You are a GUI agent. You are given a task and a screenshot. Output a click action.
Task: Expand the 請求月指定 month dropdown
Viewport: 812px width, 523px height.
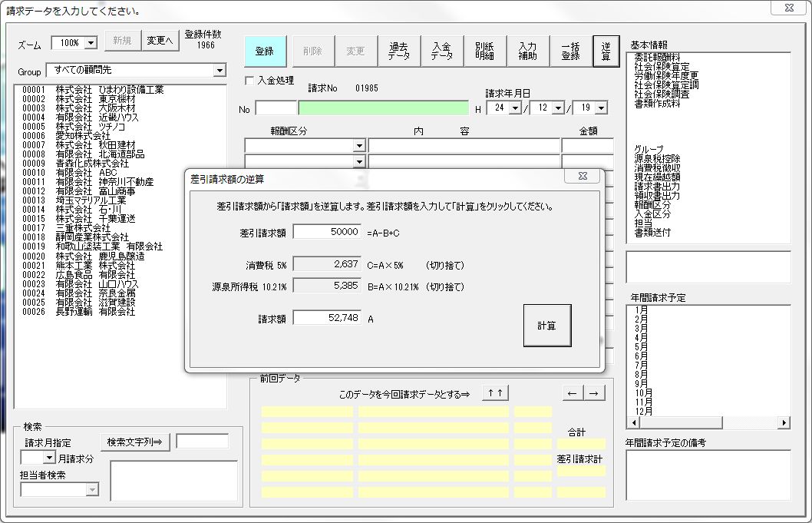(x=49, y=458)
